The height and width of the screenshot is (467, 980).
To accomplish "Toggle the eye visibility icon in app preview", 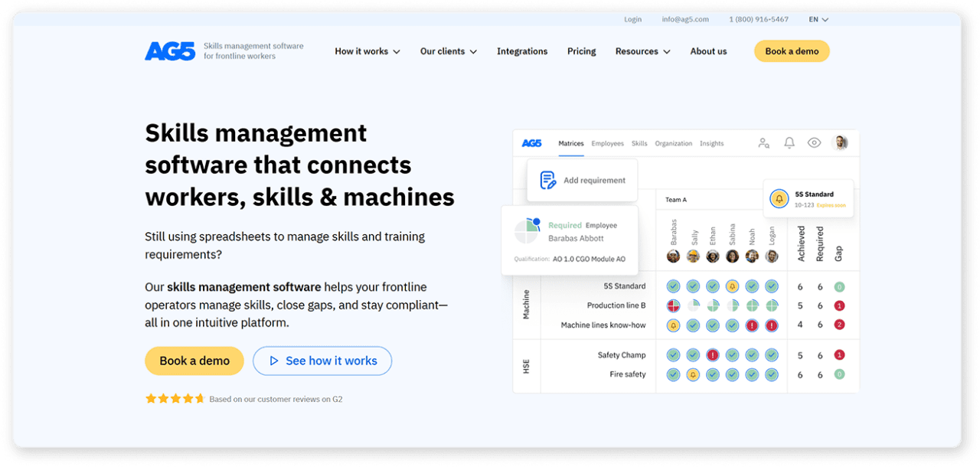I will point(815,143).
